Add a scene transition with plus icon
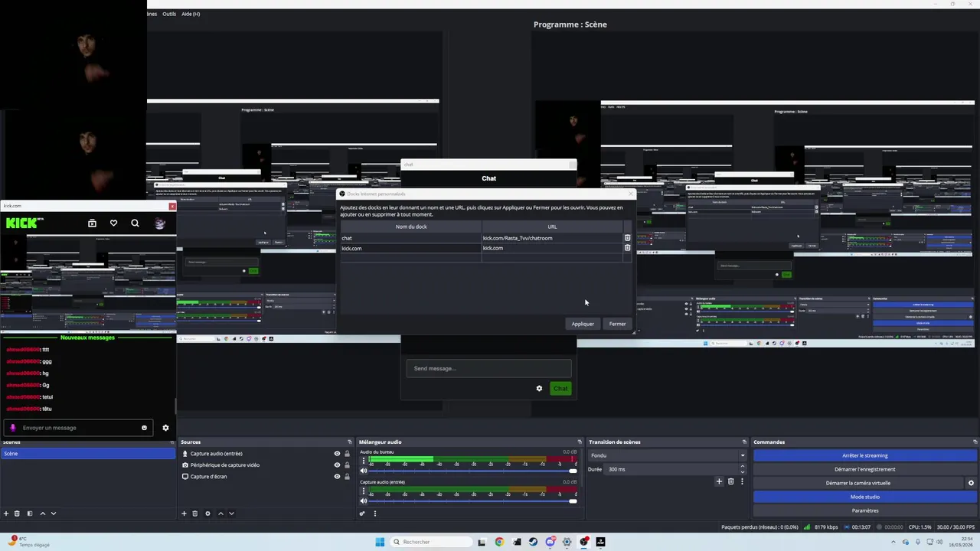Screen dimensions: 980x551 click(719, 481)
